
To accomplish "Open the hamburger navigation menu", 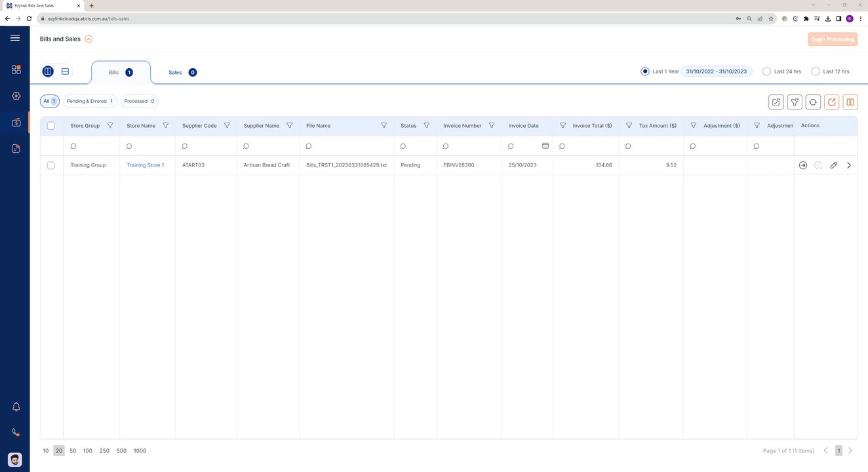I will tap(15, 38).
